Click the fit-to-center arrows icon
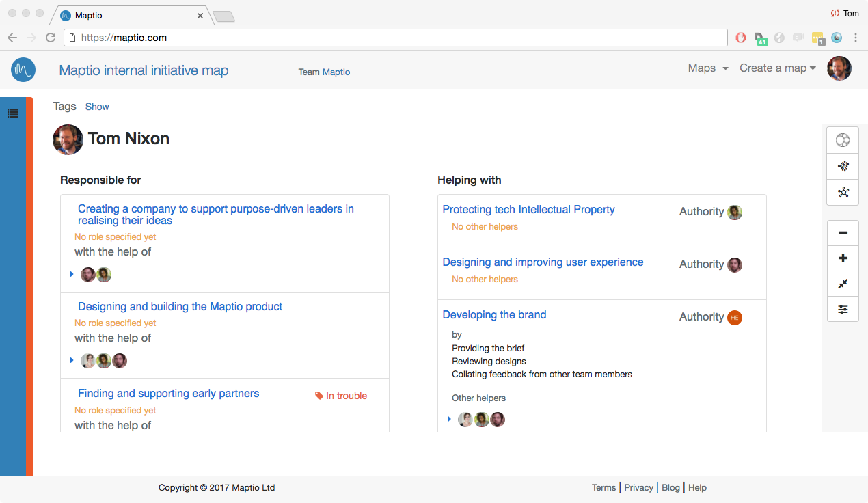 coord(843,284)
